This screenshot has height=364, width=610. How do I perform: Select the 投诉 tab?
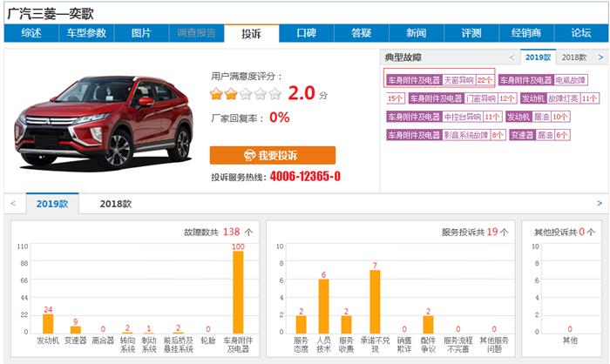point(251,33)
